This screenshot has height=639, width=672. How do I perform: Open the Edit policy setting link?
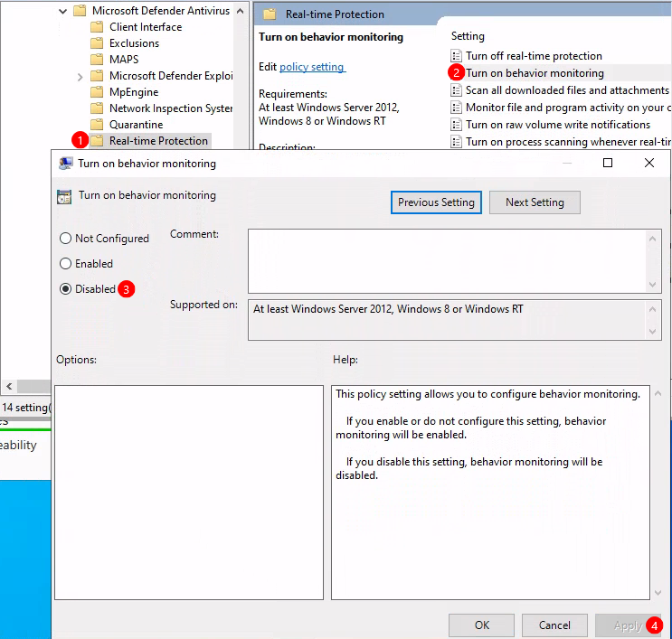312,67
